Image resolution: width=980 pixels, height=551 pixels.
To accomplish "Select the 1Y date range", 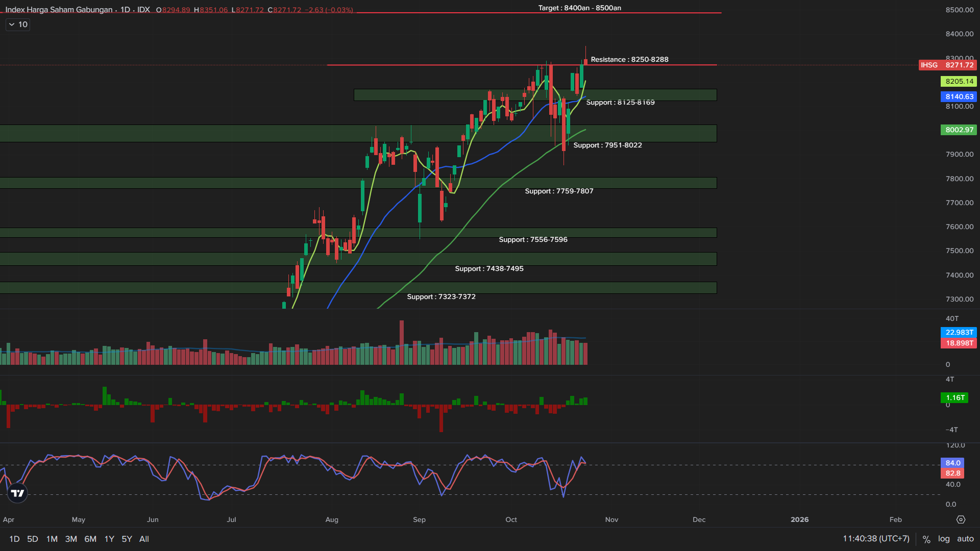I will click(x=109, y=539).
